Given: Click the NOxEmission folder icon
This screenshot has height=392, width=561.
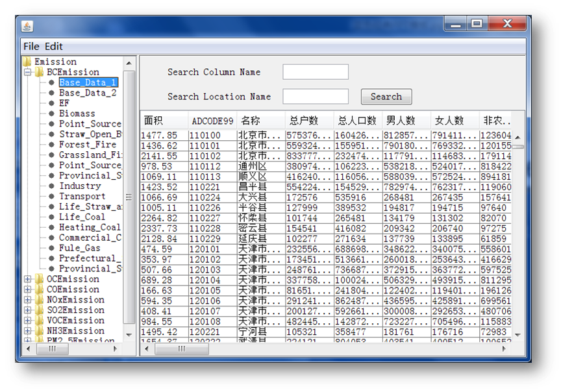Looking at the screenshot, I should (x=39, y=300).
